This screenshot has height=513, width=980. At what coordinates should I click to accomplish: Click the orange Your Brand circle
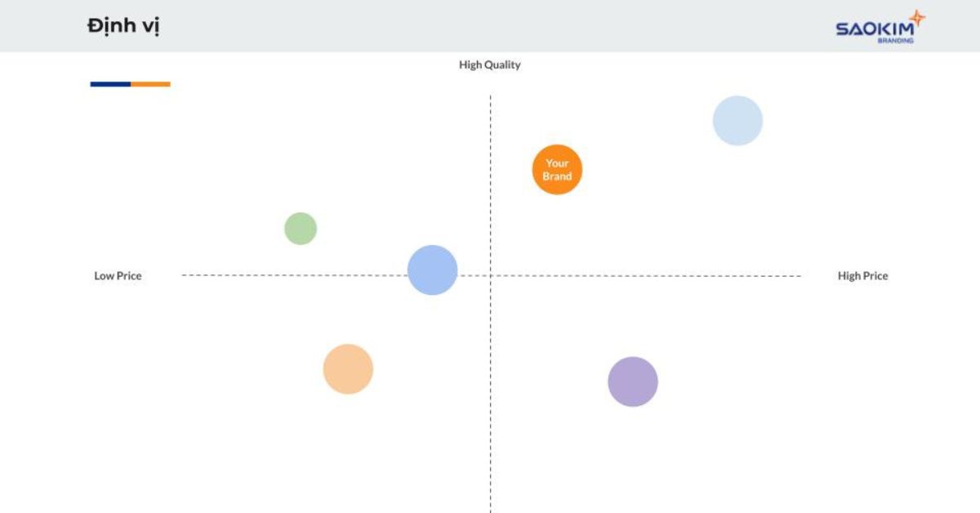click(x=557, y=170)
